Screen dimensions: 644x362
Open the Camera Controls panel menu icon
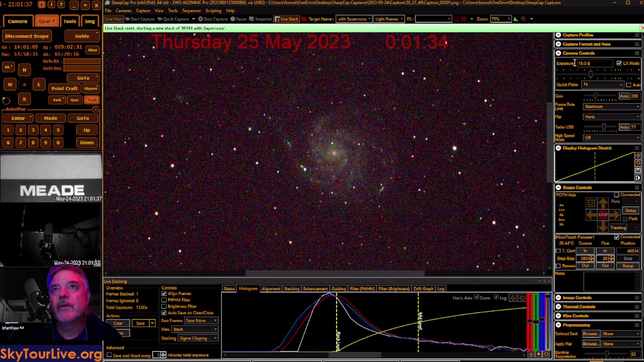click(637, 53)
